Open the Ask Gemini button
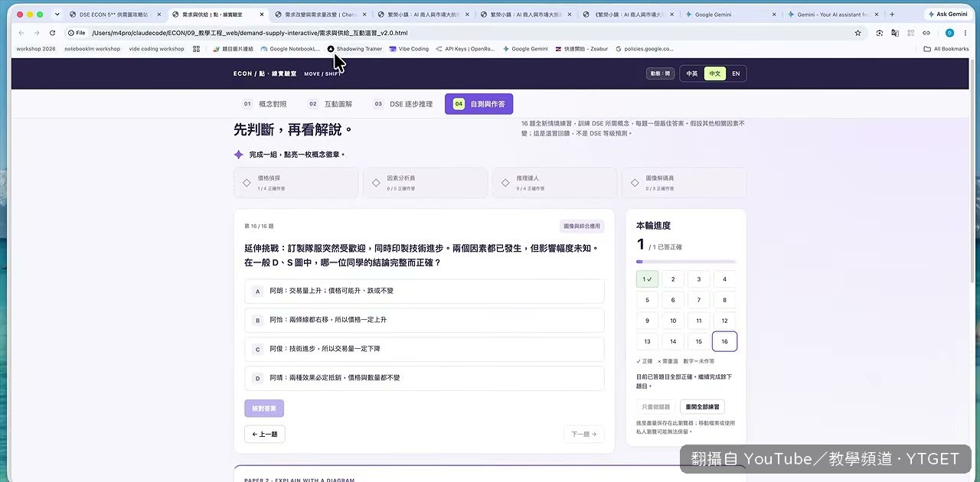 [948, 14]
